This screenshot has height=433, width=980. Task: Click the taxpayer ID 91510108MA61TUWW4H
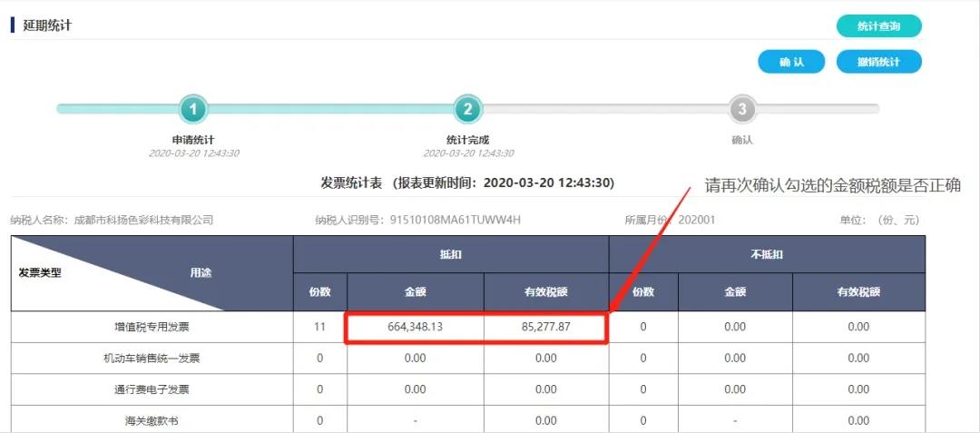(456, 220)
